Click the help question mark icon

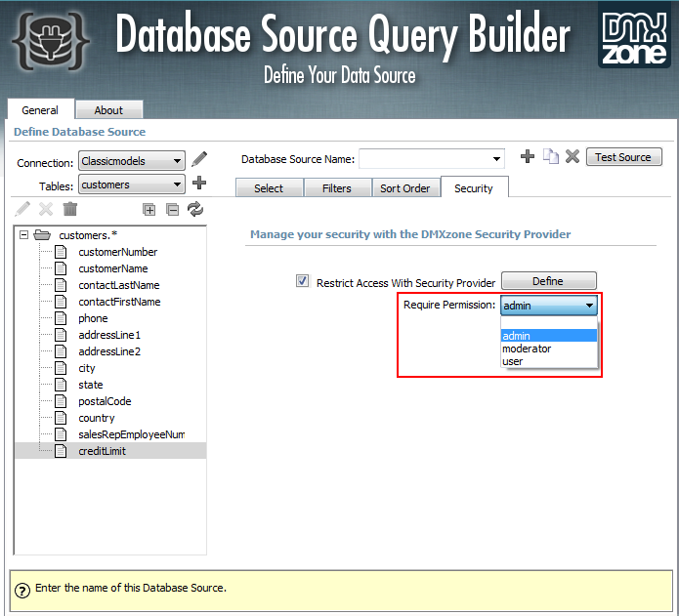pos(22,590)
